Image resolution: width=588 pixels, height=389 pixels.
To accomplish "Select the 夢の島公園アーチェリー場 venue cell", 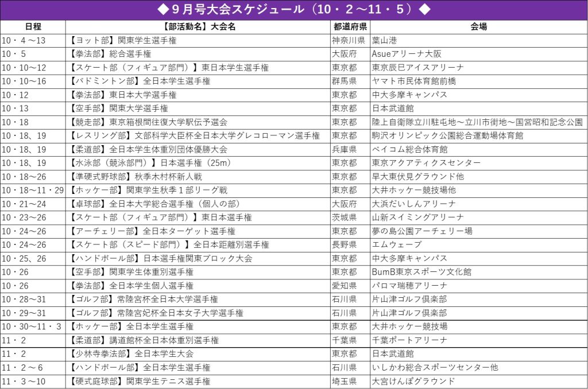I will 422,231.
